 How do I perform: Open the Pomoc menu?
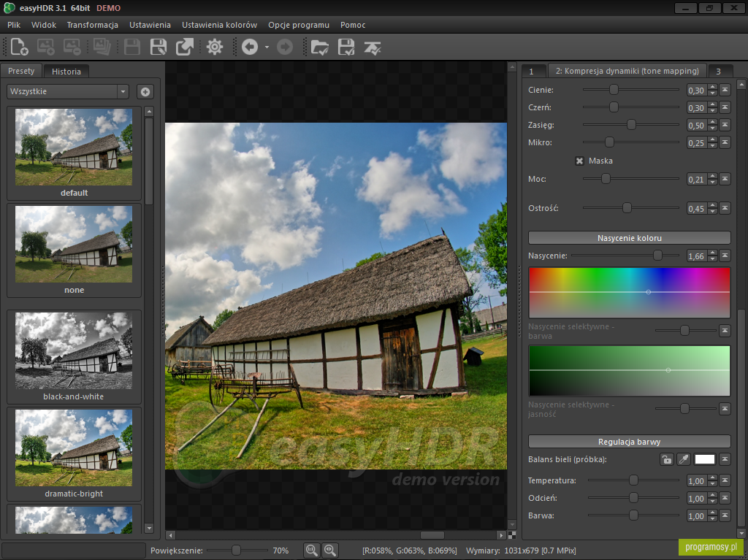[353, 25]
